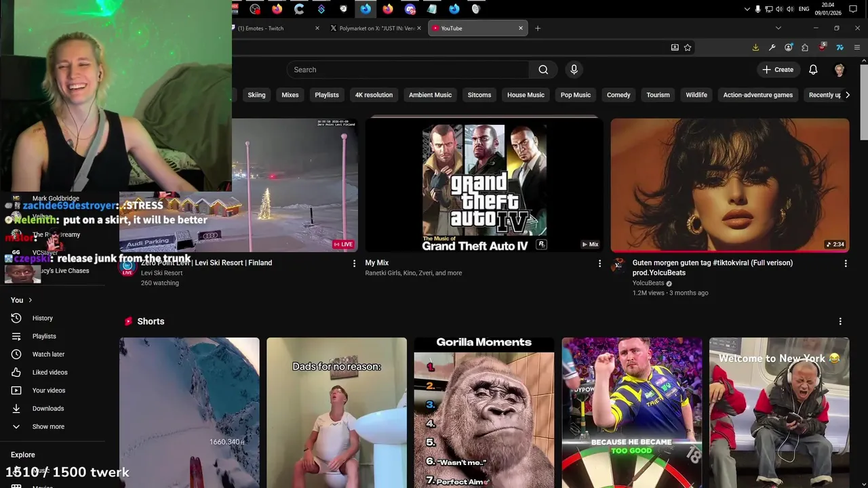Open options menu for My Mix
Image resolution: width=868 pixels, height=488 pixels.
tap(599, 263)
